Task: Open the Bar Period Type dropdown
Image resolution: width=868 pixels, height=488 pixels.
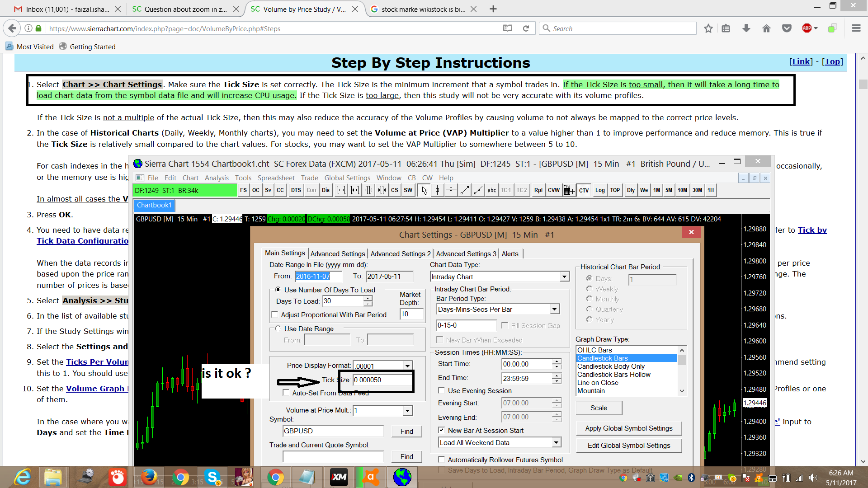Action: pyautogui.click(x=554, y=309)
